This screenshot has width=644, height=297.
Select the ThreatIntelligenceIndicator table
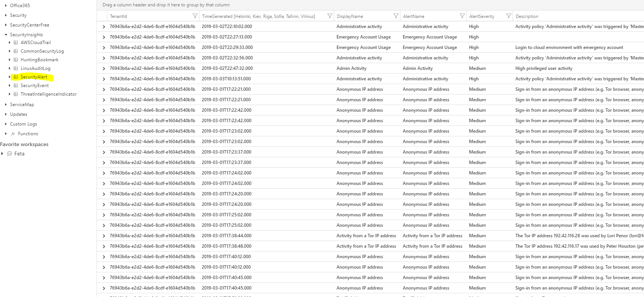(x=49, y=94)
